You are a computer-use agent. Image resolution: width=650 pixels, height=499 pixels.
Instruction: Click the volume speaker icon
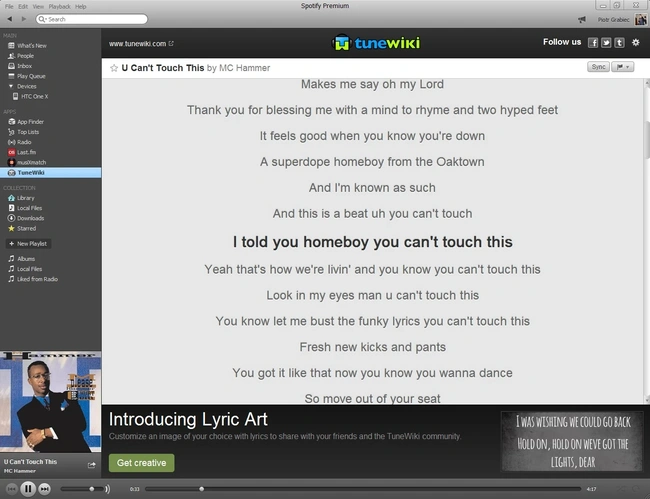coord(108,489)
